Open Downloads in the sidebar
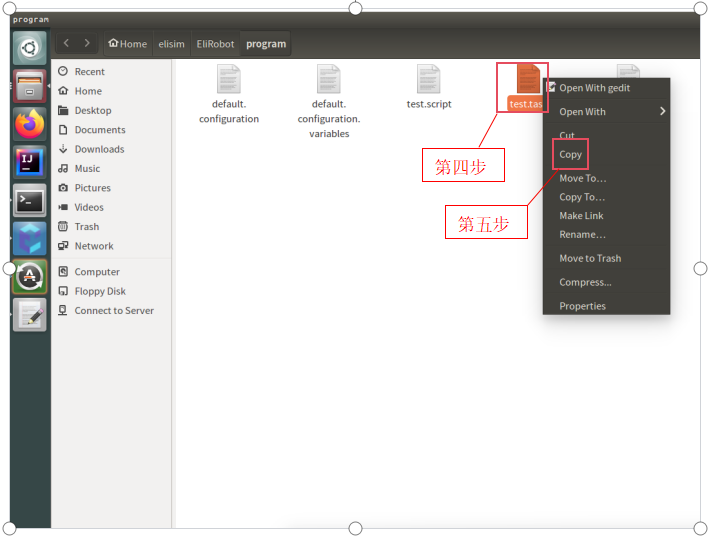The image size is (715, 552). point(99,149)
